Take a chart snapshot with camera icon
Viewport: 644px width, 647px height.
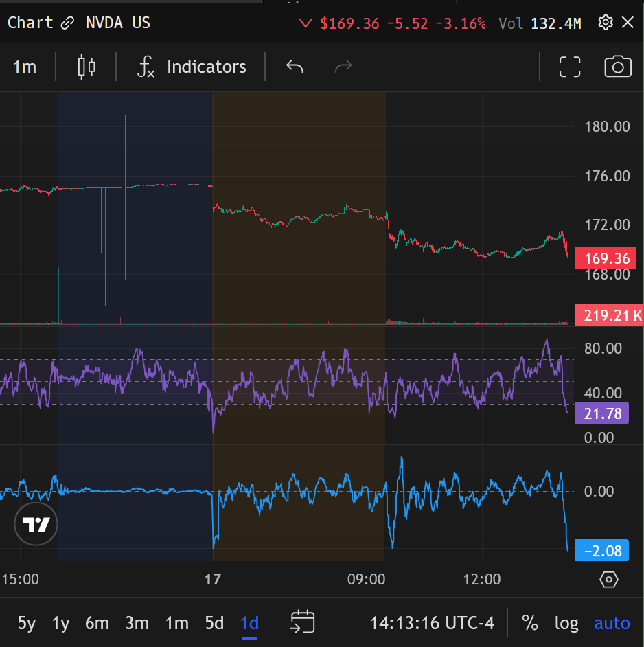click(x=618, y=67)
